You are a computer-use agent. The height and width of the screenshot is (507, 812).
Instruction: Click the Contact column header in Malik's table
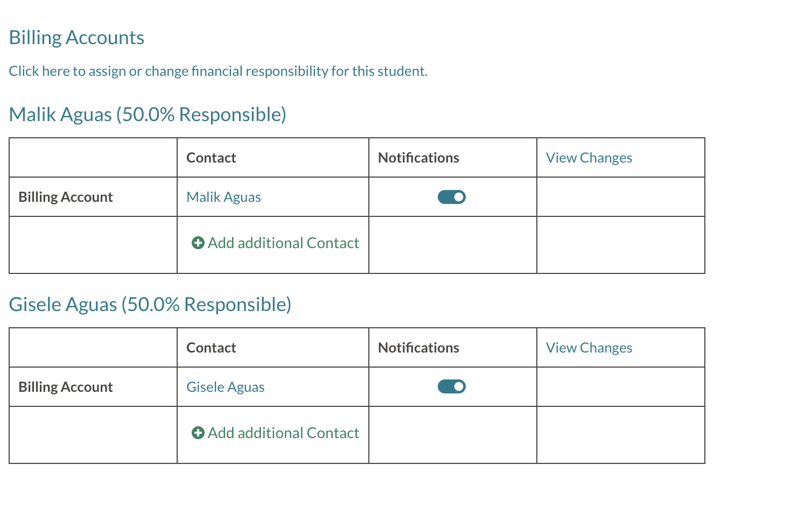(211, 158)
